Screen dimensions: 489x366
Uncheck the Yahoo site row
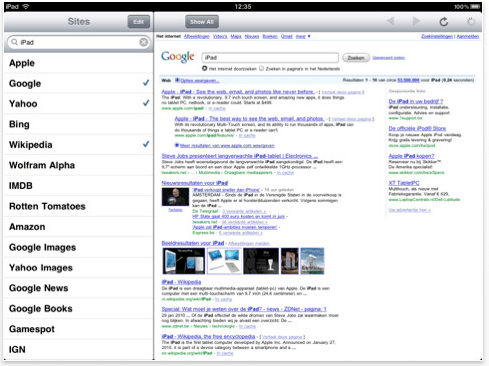79,104
